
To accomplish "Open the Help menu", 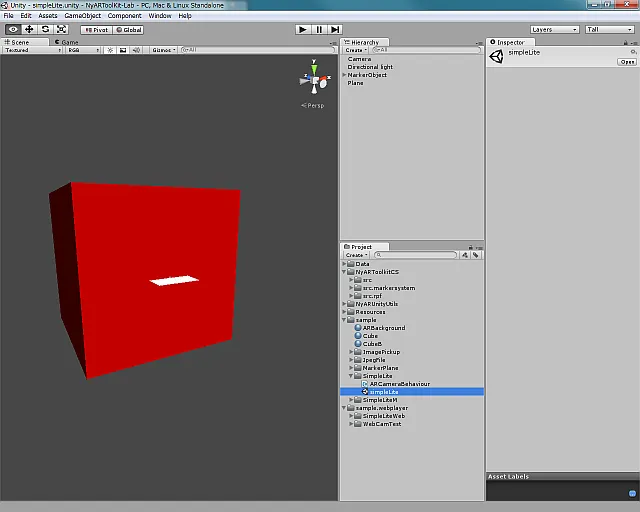I will click(x=185, y=16).
